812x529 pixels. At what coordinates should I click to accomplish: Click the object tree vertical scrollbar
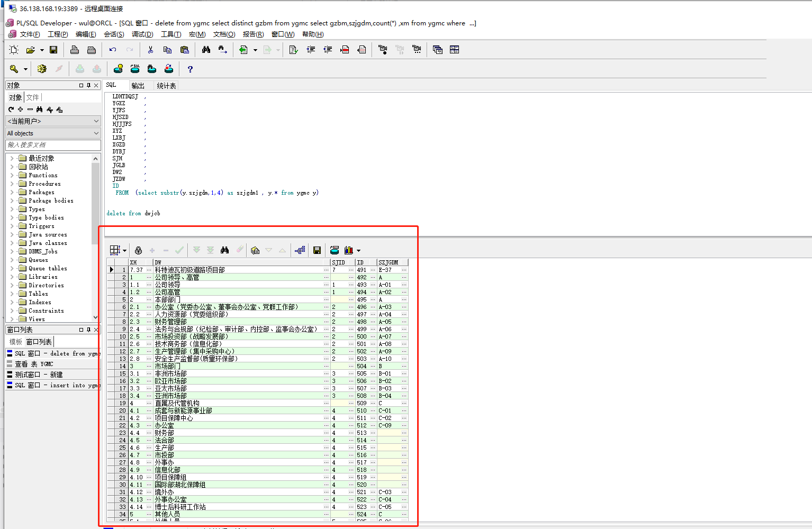tap(95, 238)
